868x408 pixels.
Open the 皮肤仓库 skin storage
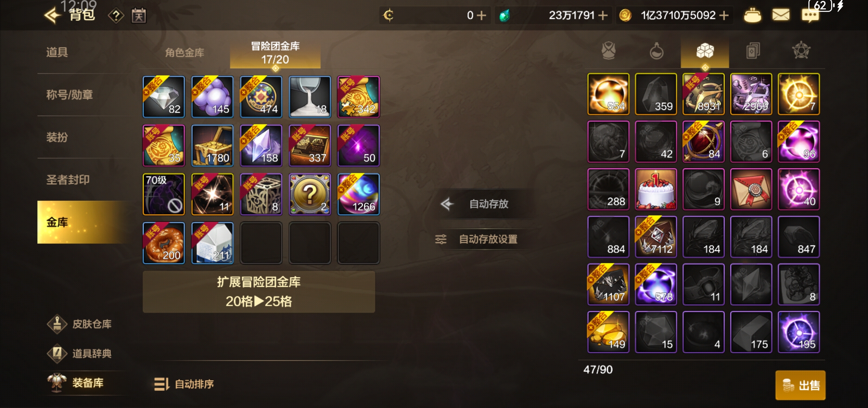click(80, 324)
